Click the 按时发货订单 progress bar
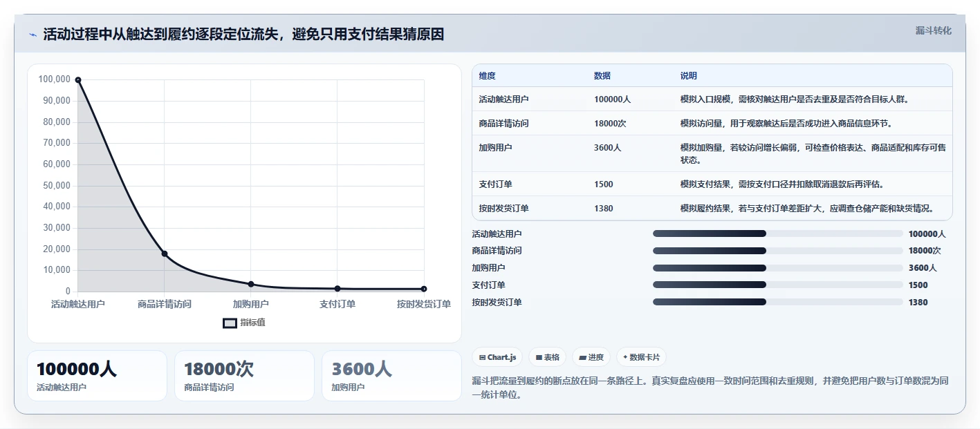The height and width of the screenshot is (429, 980). coord(778,302)
